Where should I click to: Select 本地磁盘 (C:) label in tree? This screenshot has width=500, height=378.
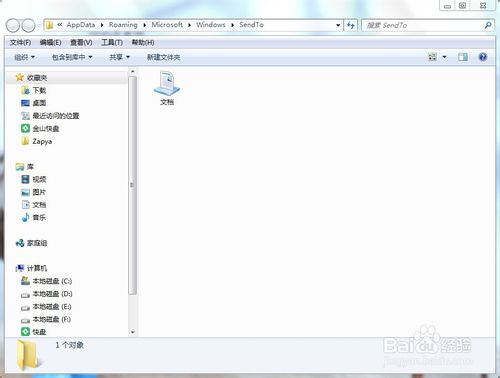tap(52, 281)
